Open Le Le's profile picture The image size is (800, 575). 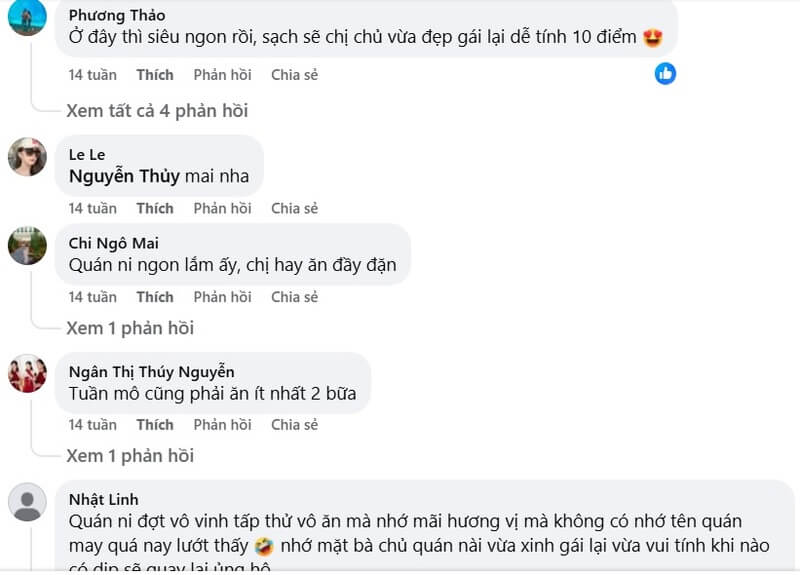pos(27,157)
